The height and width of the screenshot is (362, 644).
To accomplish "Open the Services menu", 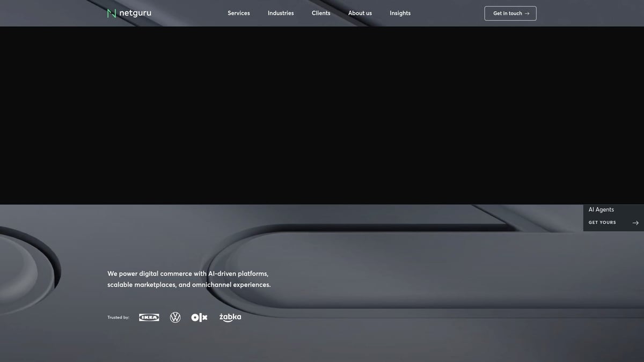I will pyautogui.click(x=239, y=13).
